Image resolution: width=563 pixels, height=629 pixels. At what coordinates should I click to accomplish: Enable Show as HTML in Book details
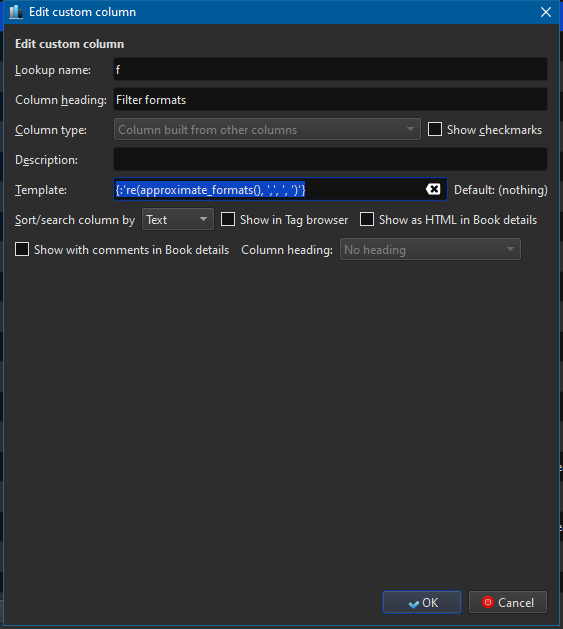(x=367, y=219)
